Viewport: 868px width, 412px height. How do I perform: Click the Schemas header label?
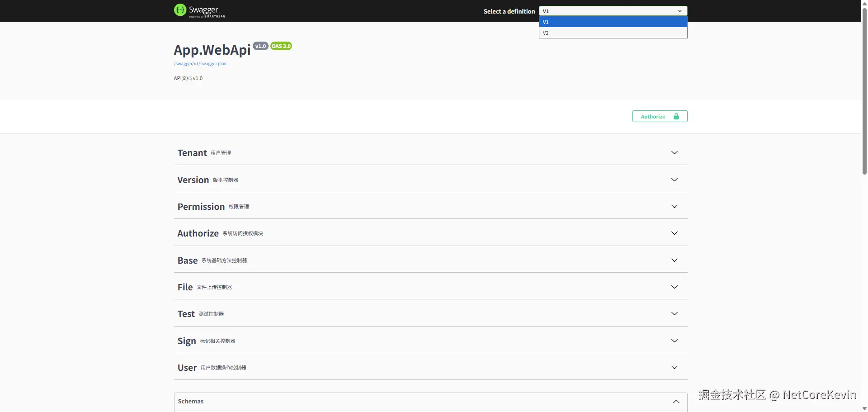[x=191, y=402]
